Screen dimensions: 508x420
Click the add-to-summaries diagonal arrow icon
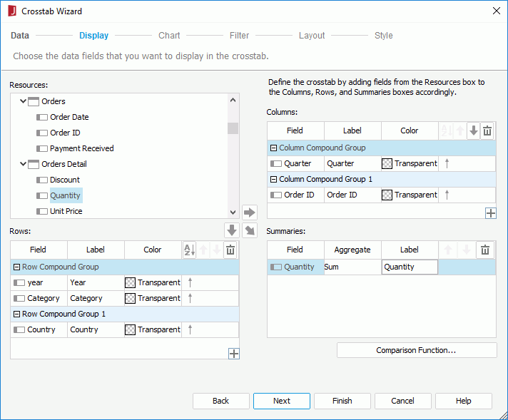coord(250,230)
